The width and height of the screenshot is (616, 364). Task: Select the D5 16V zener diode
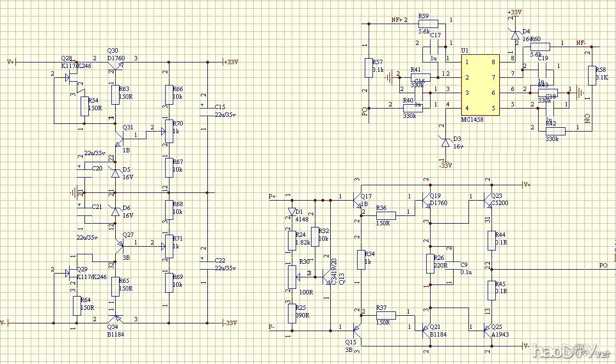115,173
